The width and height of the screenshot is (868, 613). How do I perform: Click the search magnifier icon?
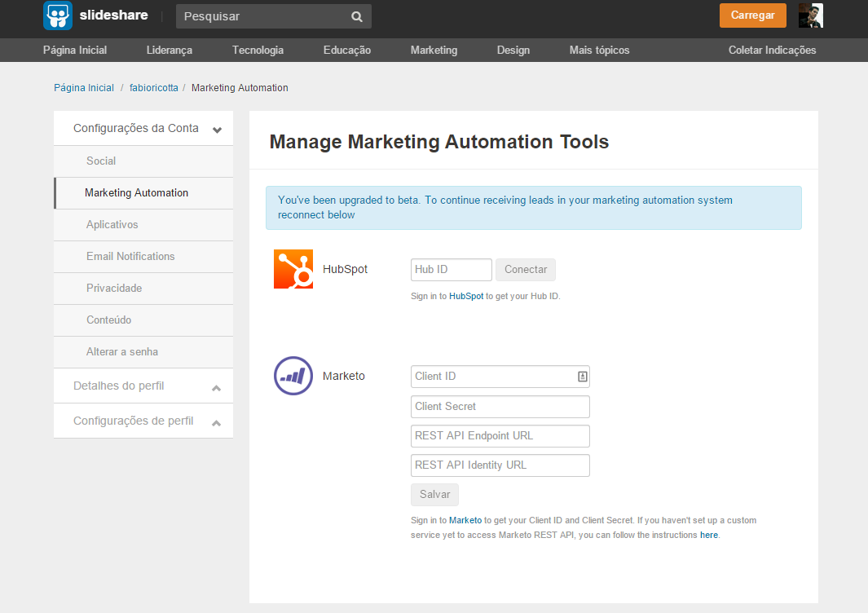[356, 16]
